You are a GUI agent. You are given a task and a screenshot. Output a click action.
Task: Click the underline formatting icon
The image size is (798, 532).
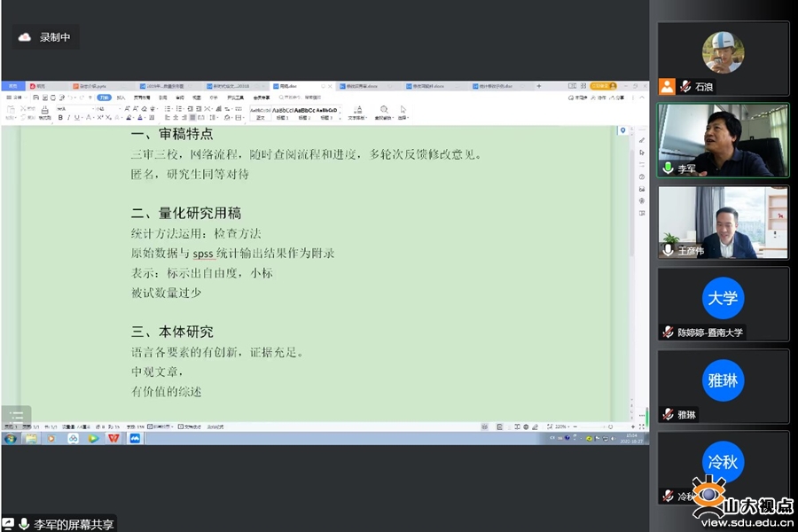coord(76,117)
